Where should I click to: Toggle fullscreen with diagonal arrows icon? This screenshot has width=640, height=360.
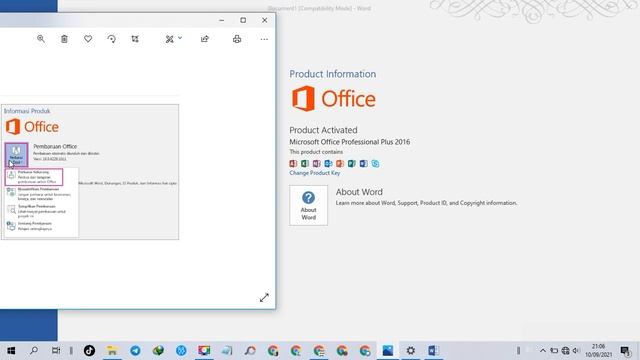pos(264,298)
